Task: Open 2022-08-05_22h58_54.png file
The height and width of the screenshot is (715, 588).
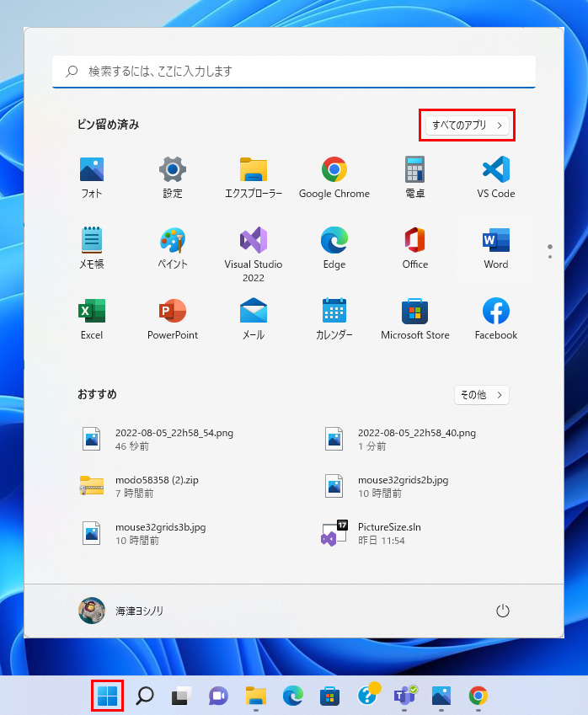Action: point(158,439)
